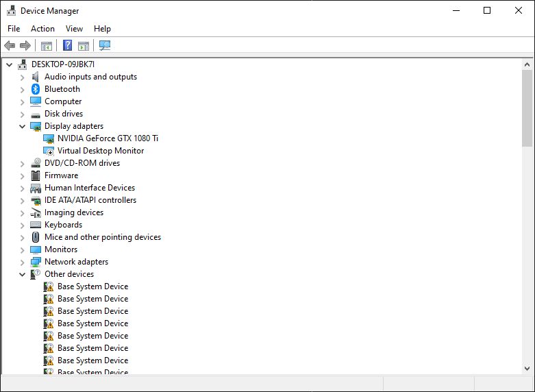Open the Help menu
Image resolution: width=535 pixels, height=392 pixels.
tap(102, 29)
